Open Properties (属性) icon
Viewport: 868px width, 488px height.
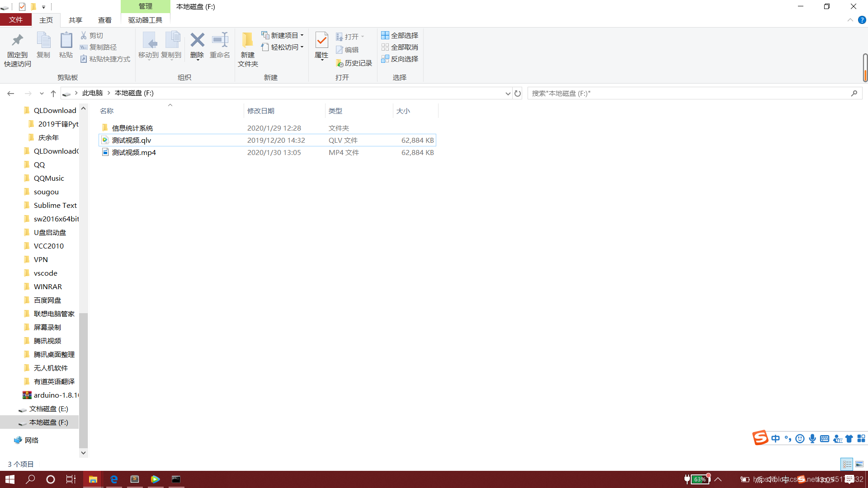coord(321,40)
